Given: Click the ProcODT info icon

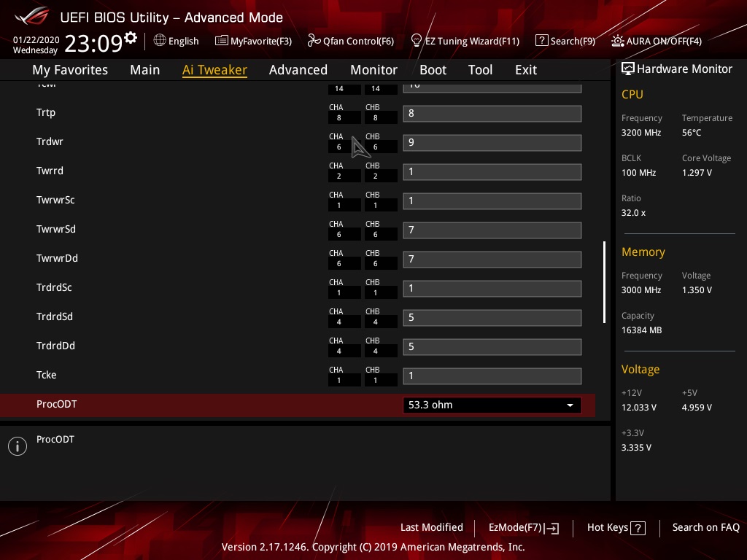Looking at the screenshot, I should pos(18,446).
